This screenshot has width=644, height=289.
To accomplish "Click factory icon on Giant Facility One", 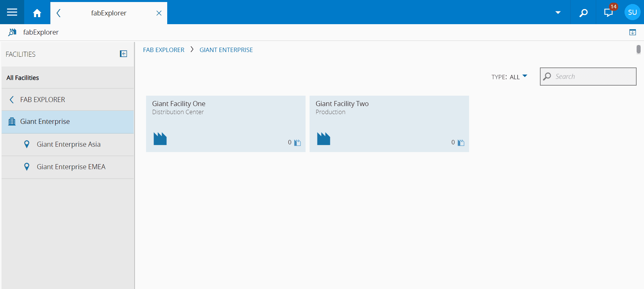I will click(160, 139).
